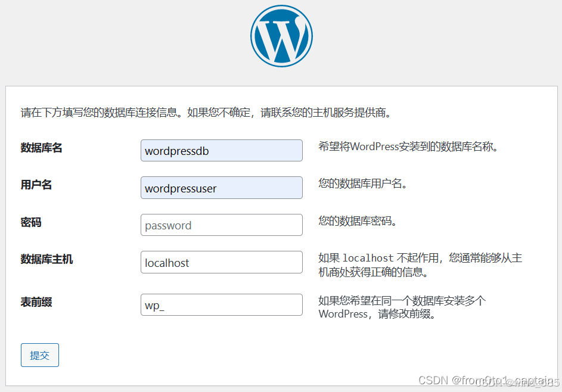Image resolution: width=562 pixels, height=392 pixels.
Task: Submit the form with the 提交 button
Action: coord(40,355)
